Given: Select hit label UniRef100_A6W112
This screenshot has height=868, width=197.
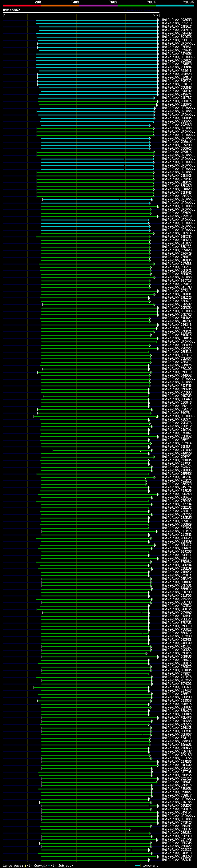Looking at the screenshot, I should (177, 406).
